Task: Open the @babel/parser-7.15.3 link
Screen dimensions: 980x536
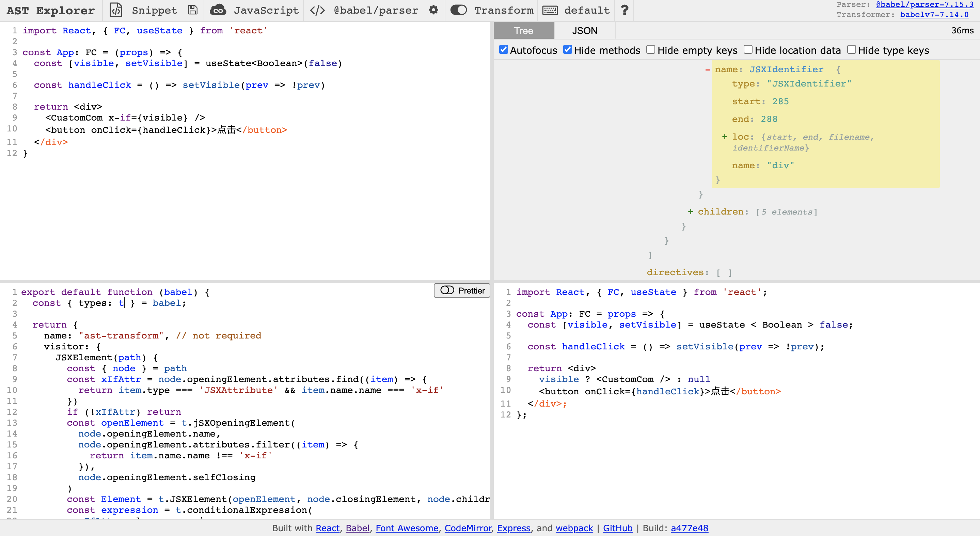Action: coord(924,4)
